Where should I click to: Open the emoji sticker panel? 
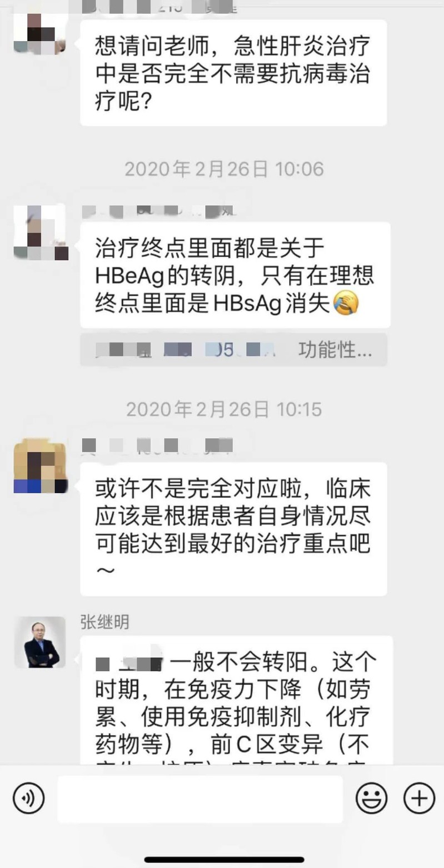(x=372, y=798)
